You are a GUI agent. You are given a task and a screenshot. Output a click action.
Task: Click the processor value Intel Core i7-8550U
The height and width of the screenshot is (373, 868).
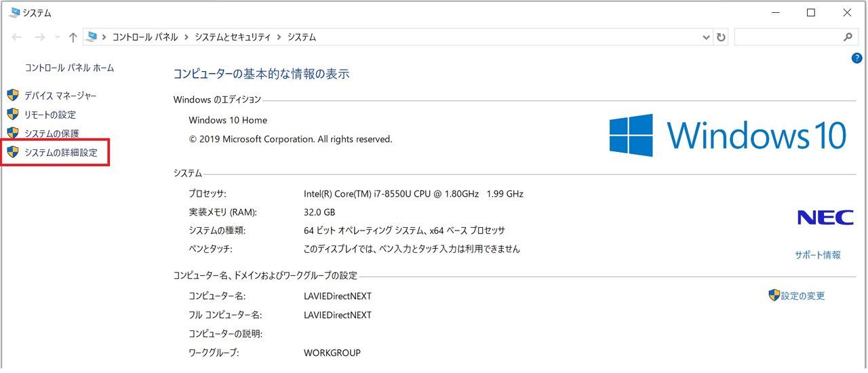414,193
